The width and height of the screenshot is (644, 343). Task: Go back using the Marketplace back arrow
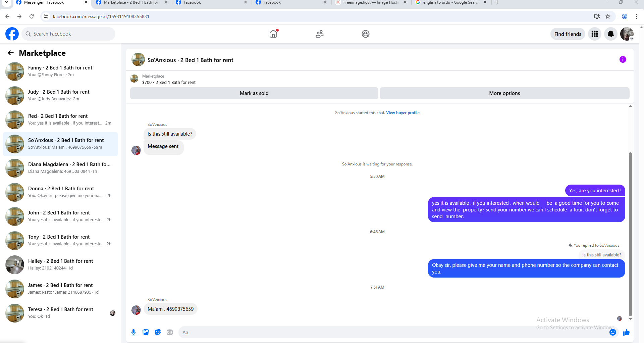pyautogui.click(x=11, y=53)
